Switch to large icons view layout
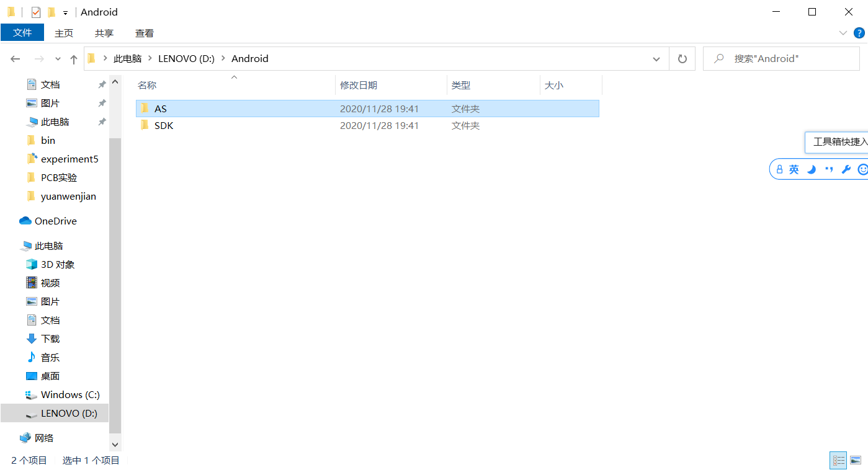Viewport: 868px width, 470px height. [x=856, y=460]
